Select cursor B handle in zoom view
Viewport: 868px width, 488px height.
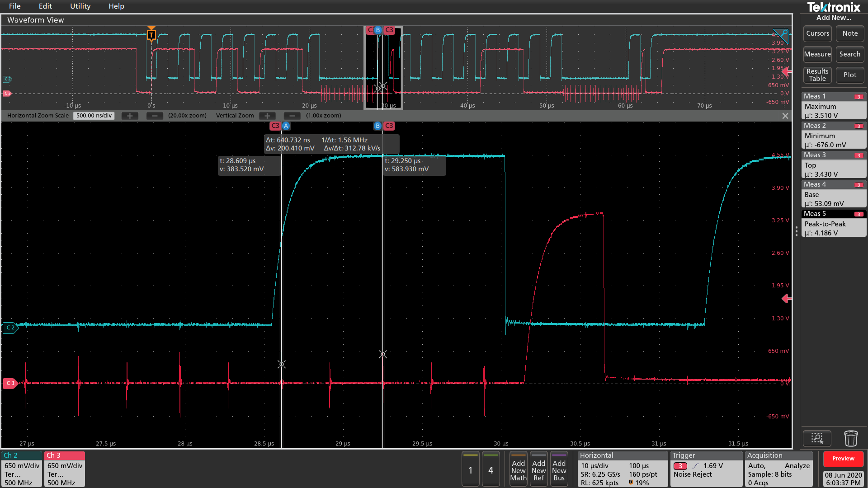[x=377, y=126]
